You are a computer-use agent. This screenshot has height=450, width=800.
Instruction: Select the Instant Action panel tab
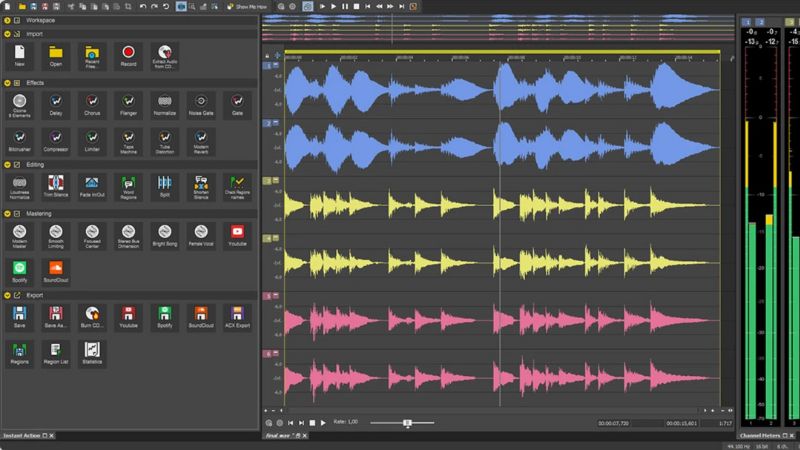[x=24, y=436]
